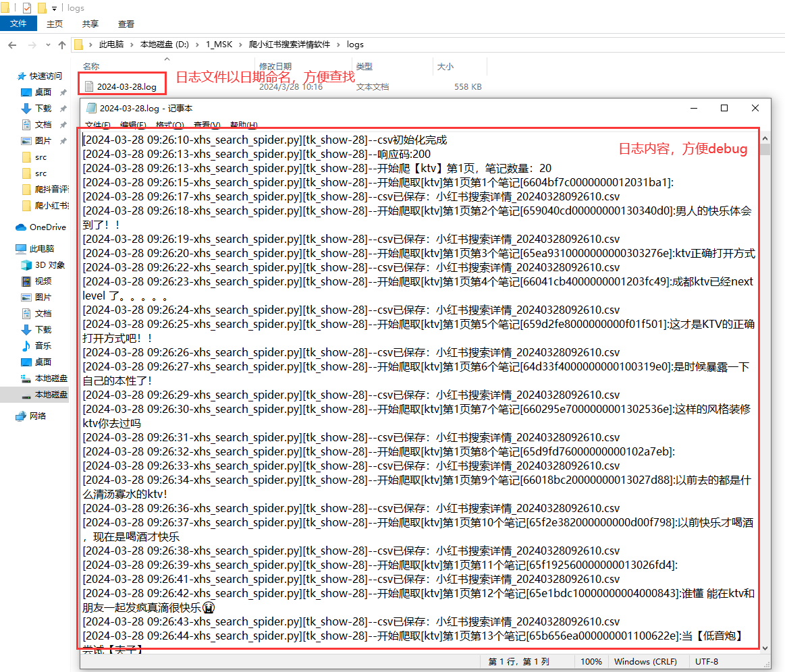Switch to the 查看 ribbon tab
Viewport: 785px width, 672px height.
(x=126, y=24)
